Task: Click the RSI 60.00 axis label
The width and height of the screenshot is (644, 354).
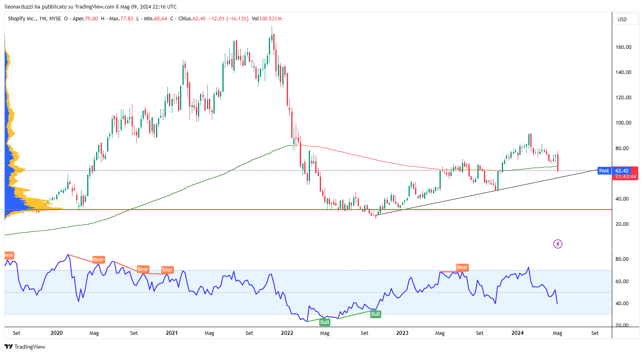Action: pos(622,281)
